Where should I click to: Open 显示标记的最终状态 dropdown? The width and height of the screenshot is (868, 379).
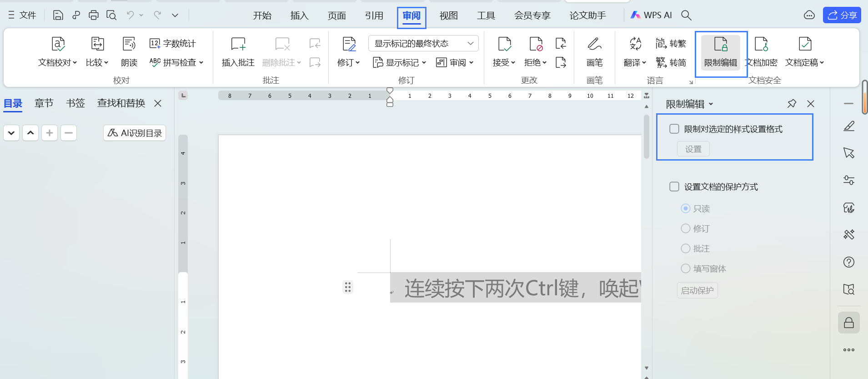click(x=423, y=43)
